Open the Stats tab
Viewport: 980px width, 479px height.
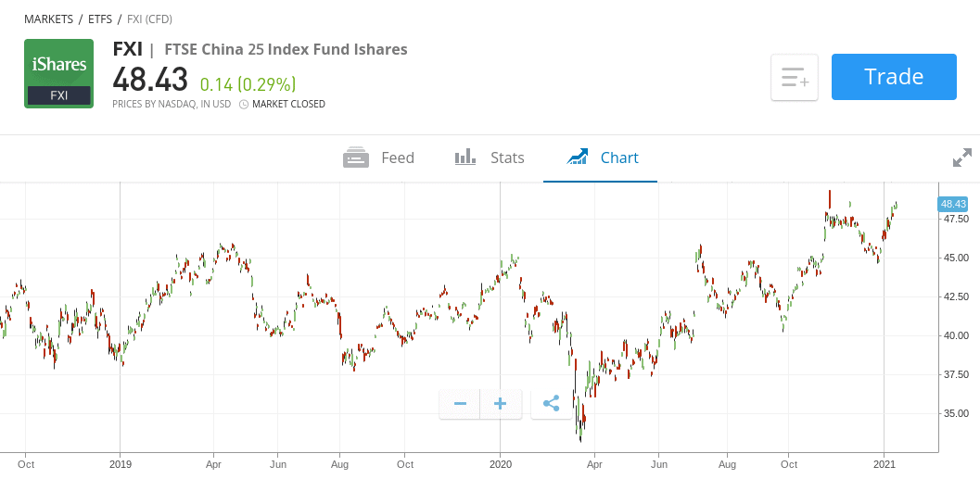pos(490,158)
